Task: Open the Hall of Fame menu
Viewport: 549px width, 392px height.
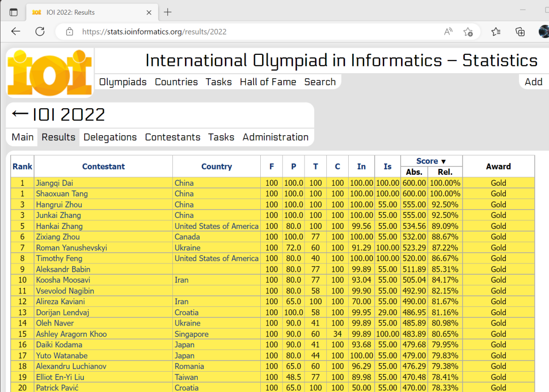Action: pos(268,82)
